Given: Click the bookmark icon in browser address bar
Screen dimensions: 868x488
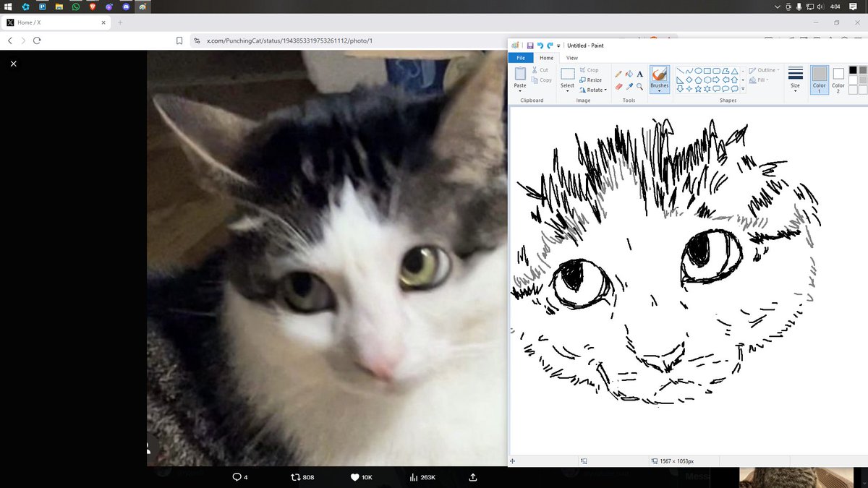Looking at the screenshot, I should (179, 40).
